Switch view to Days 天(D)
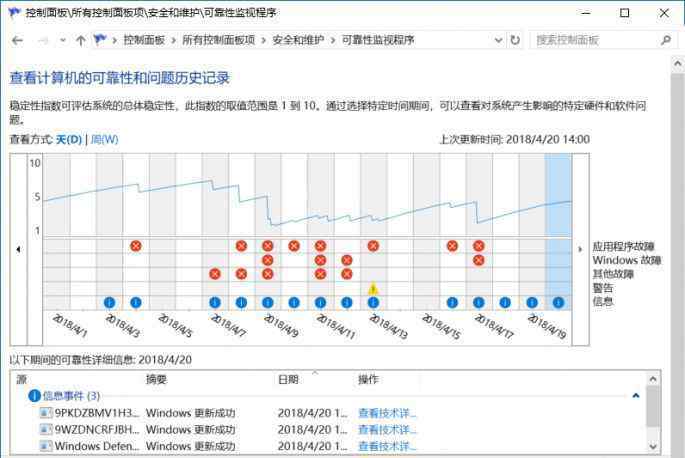The height and width of the screenshot is (458, 685). [x=69, y=139]
